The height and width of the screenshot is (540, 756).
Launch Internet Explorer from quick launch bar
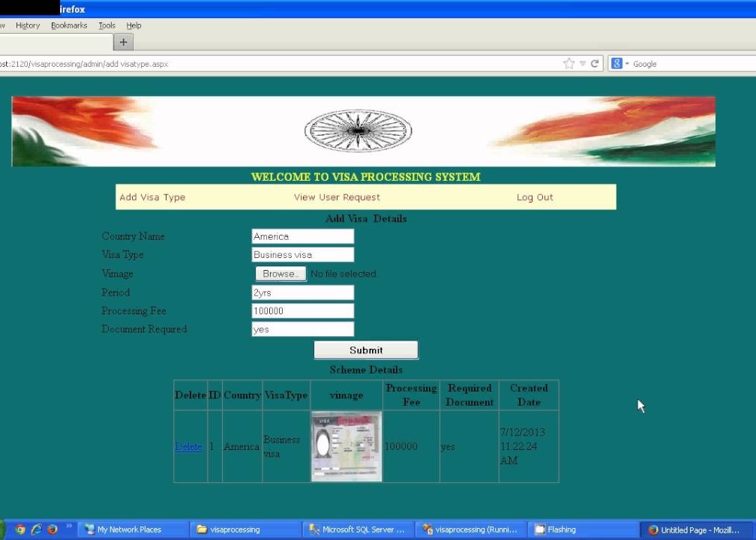[36, 529]
